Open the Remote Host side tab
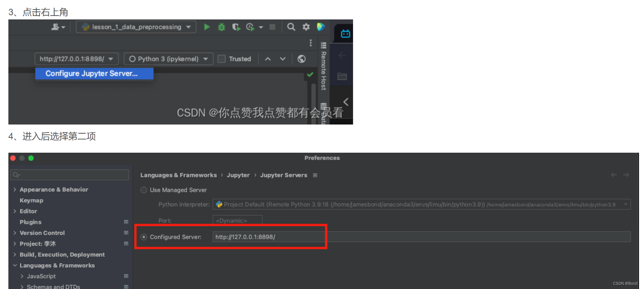644x289 pixels. point(323,66)
